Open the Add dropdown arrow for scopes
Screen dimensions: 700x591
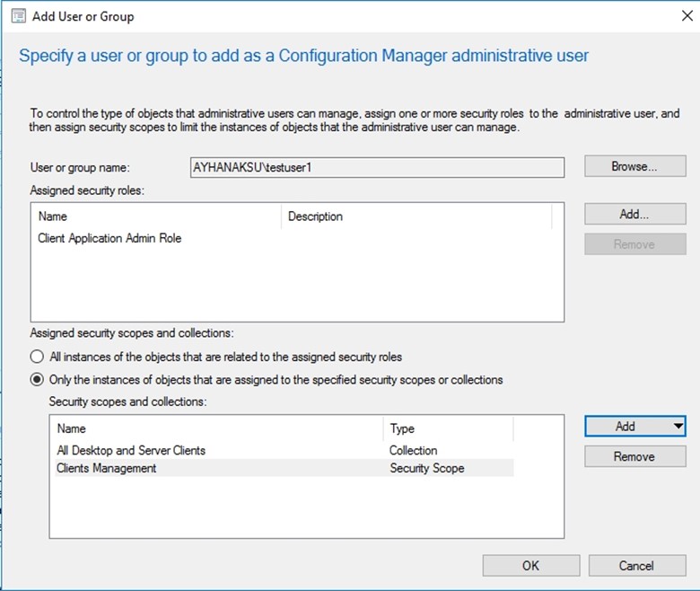(x=678, y=426)
